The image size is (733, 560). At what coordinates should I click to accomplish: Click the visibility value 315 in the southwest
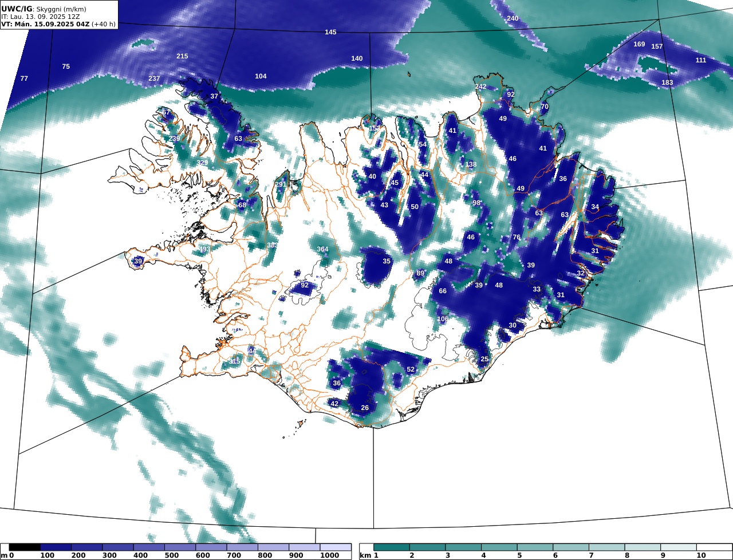[234, 361]
